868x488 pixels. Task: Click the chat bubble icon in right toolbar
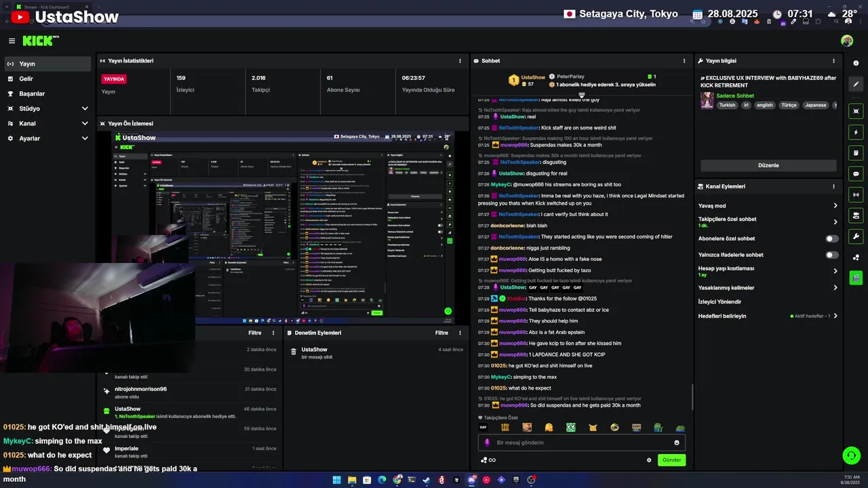(856, 174)
